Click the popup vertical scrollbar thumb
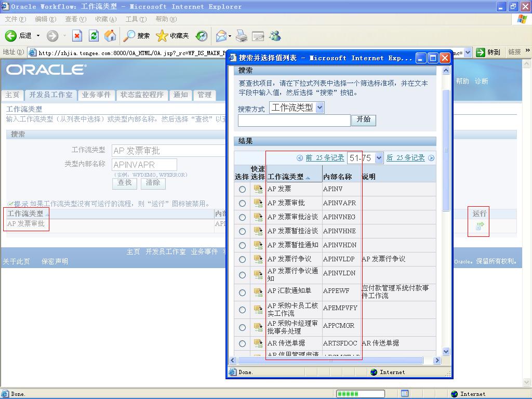The height and width of the screenshot is (399, 532). (446, 150)
